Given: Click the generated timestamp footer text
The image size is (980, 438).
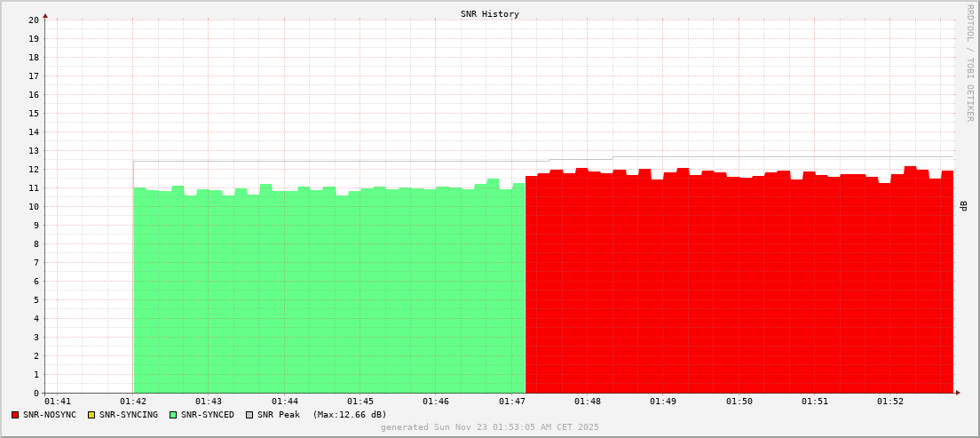Looking at the screenshot, I should point(490,427).
